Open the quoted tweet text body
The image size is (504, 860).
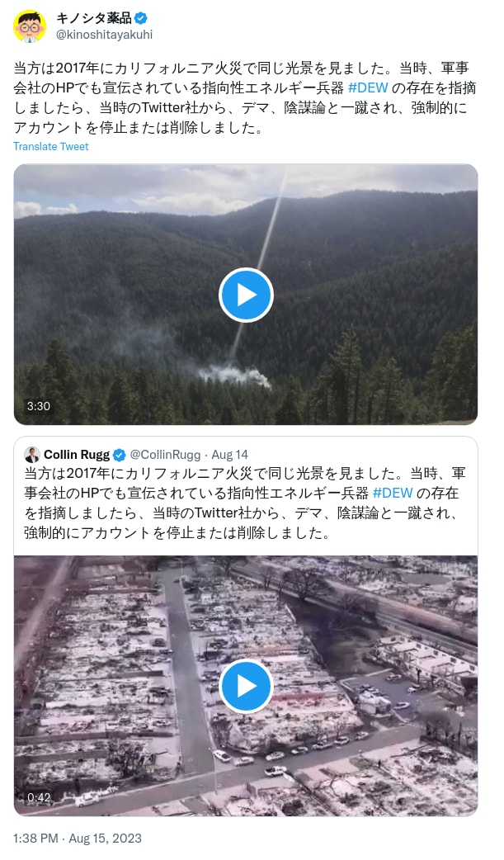coord(245,503)
